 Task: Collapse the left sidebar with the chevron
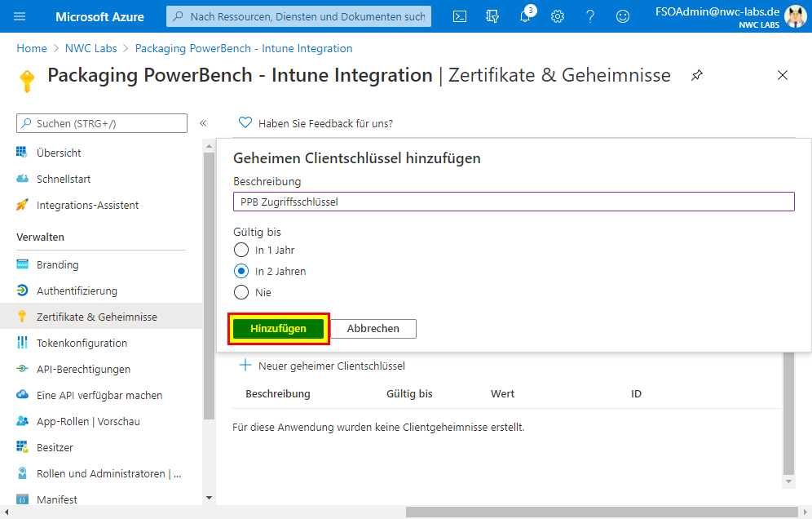203,123
